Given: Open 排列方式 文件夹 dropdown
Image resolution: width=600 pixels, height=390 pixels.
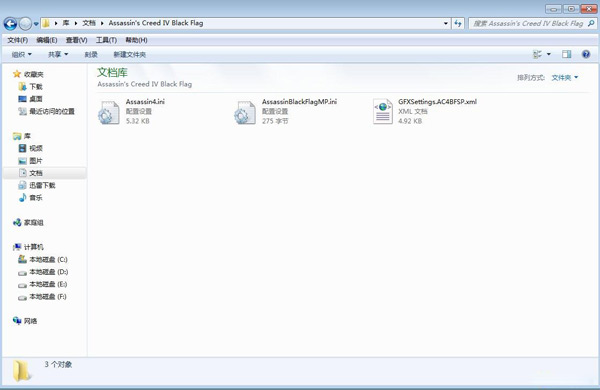Looking at the screenshot, I should (565, 78).
